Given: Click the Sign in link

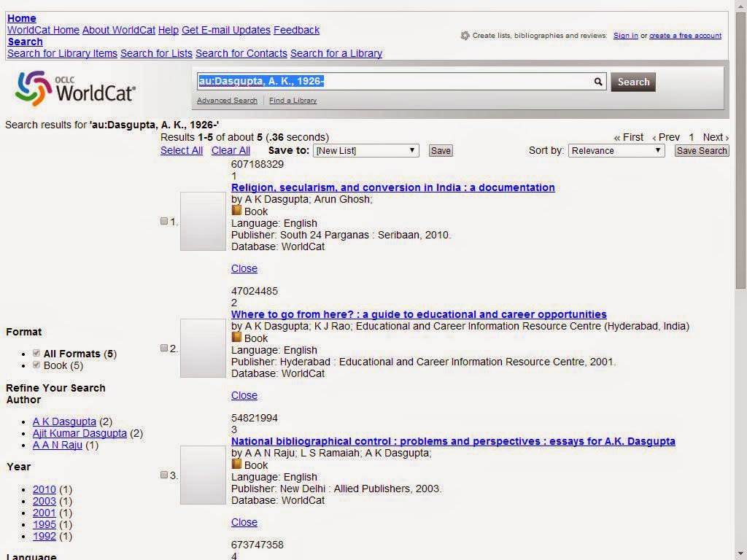Looking at the screenshot, I should 625,35.
